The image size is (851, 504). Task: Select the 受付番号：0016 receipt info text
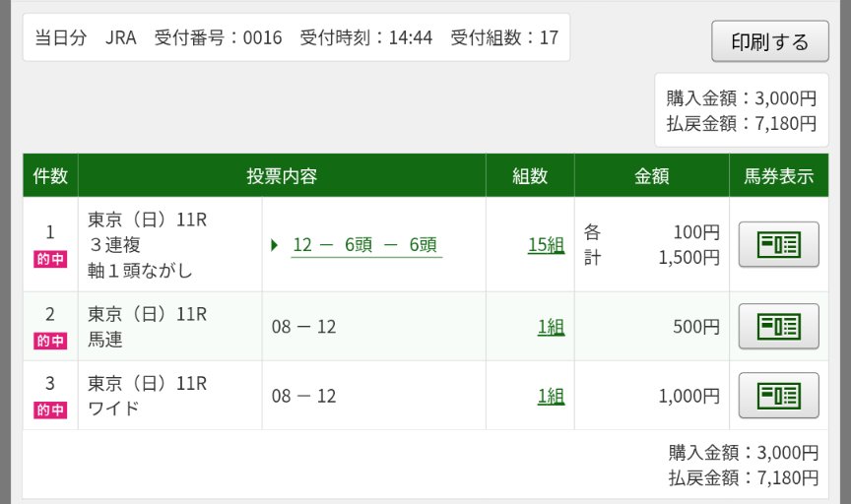click(x=219, y=37)
